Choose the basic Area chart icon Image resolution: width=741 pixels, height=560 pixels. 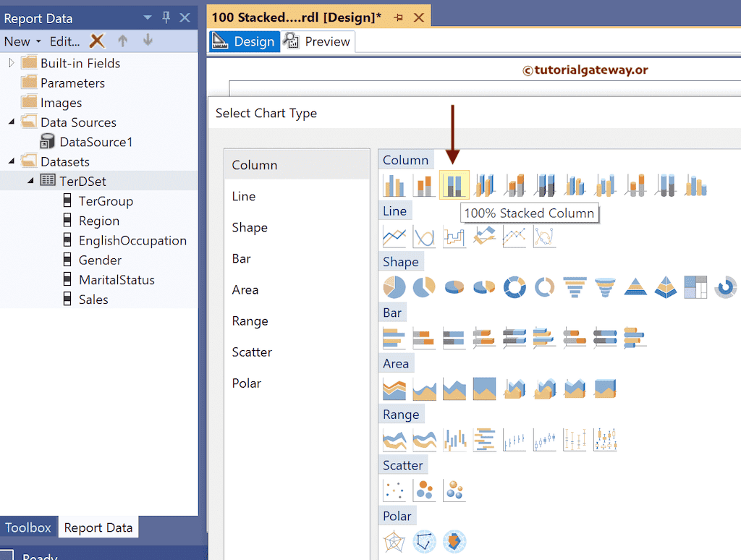[394, 389]
